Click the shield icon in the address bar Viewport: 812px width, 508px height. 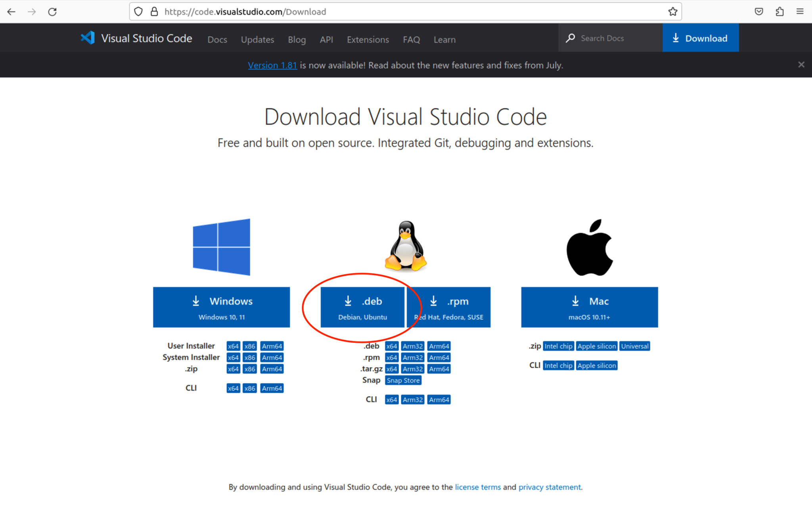(x=138, y=12)
